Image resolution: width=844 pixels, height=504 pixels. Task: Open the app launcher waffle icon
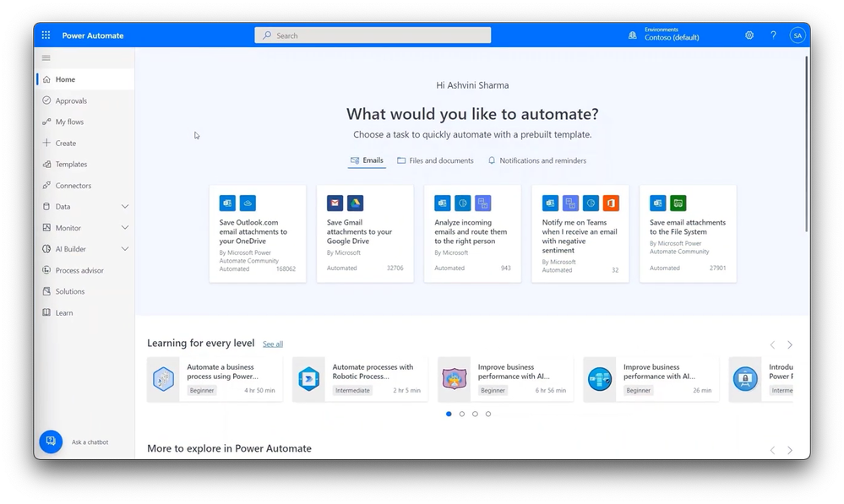(x=46, y=35)
